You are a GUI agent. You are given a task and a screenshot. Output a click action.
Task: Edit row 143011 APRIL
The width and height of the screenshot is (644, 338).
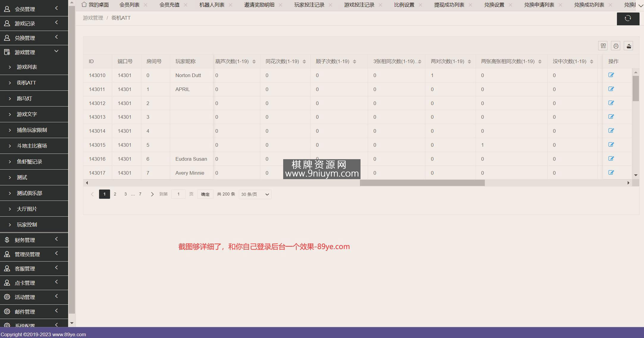(611, 89)
